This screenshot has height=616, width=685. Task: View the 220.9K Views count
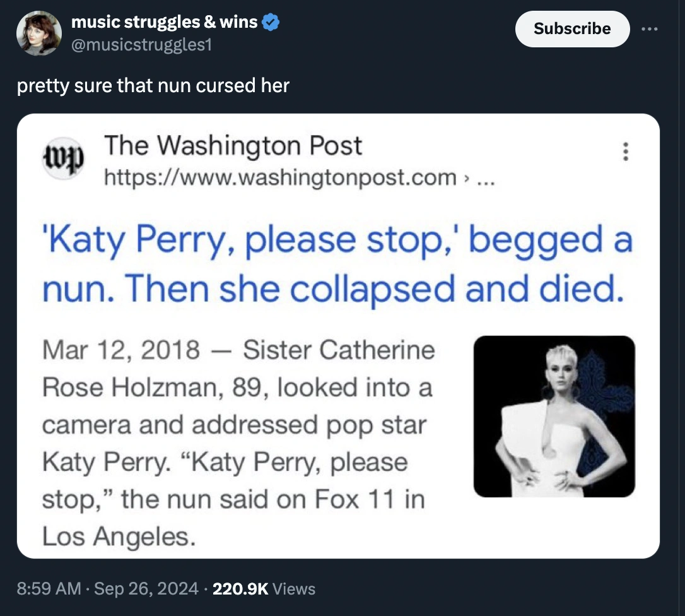pyautogui.click(x=264, y=589)
